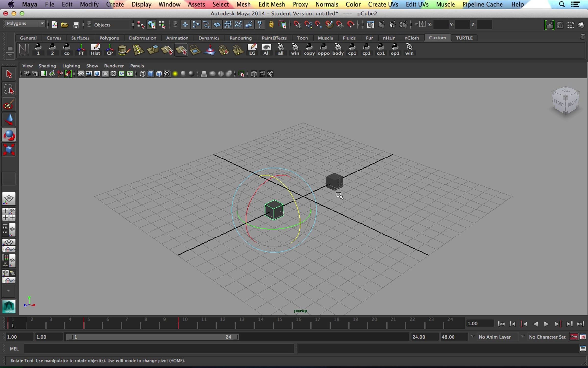
Task: Create a new scene from the status line
Action: [x=54, y=25]
